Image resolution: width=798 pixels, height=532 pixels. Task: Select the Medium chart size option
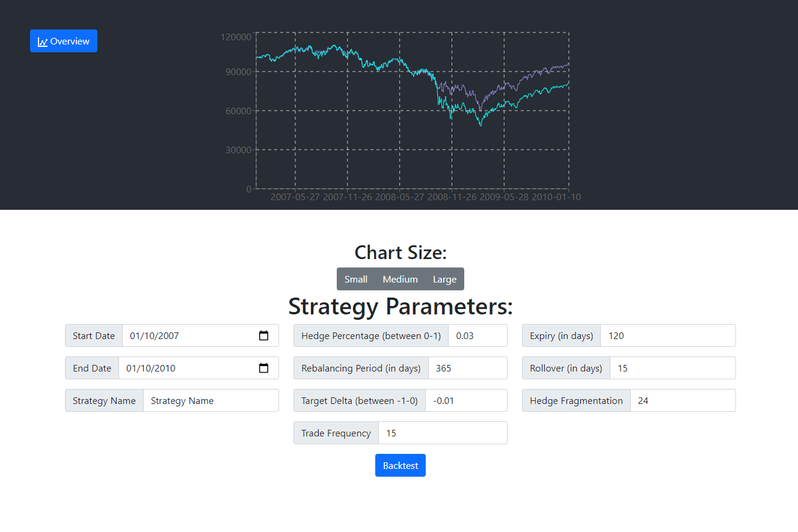click(400, 279)
